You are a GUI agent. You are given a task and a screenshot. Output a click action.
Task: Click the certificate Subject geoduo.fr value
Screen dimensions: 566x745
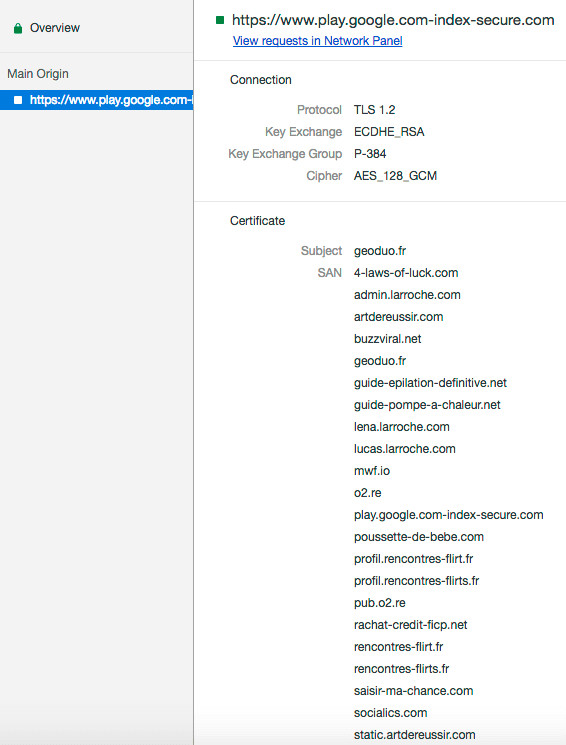[x=380, y=251]
